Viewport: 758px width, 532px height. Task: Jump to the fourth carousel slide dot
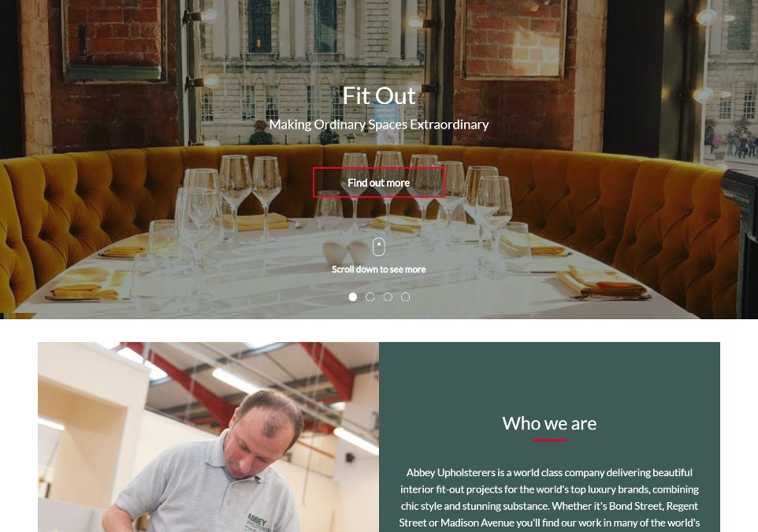coord(405,297)
